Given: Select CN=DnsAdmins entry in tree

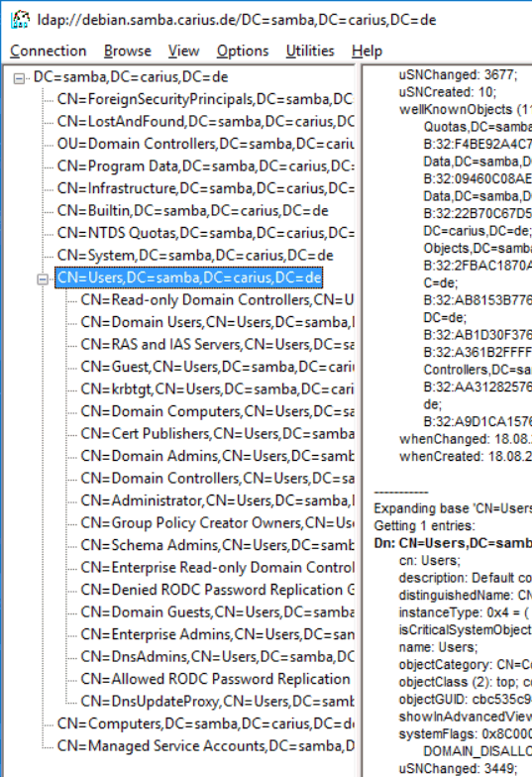Looking at the screenshot, I should pos(217,656).
